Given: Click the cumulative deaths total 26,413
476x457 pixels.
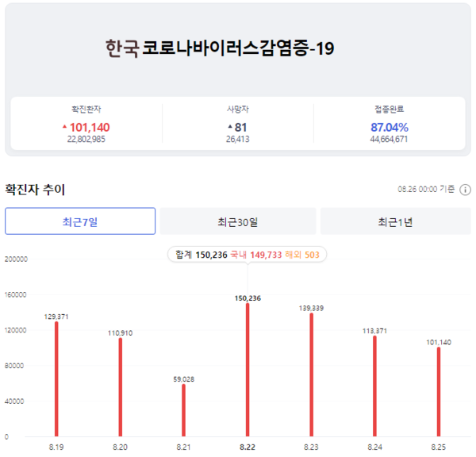Looking at the screenshot, I should click(238, 139).
